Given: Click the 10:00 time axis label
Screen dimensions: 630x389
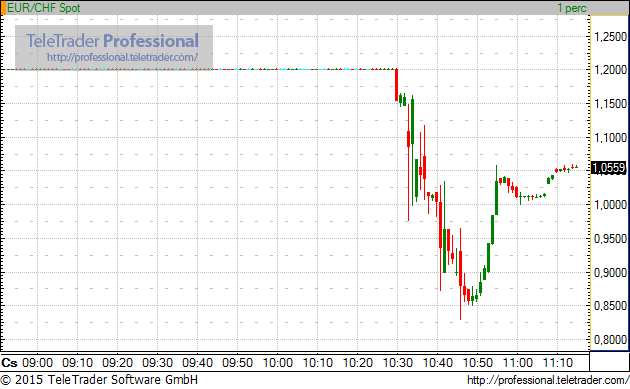Looking at the screenshot, I should coord(278,363).
